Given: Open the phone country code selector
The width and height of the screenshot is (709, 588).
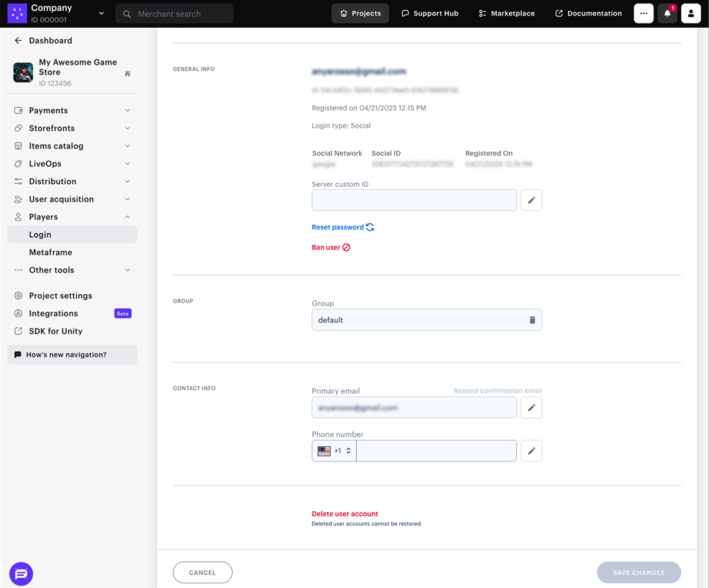Looking at the screenshot, I should pos(334,451).
